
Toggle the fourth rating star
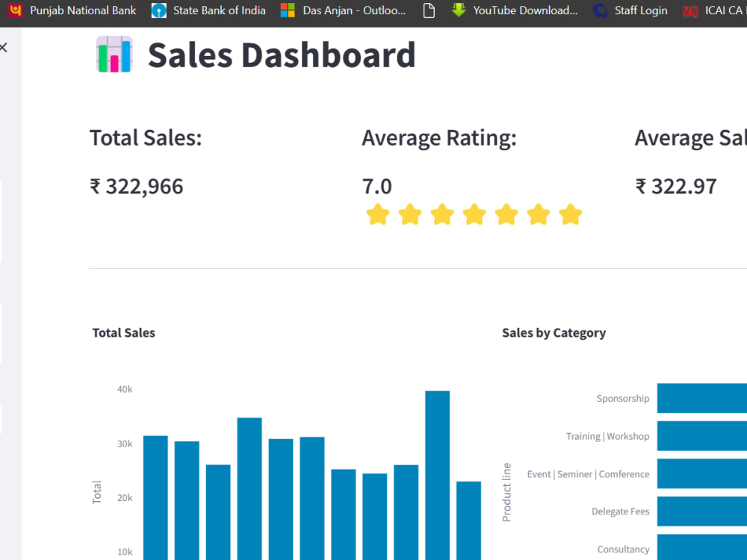coord(474,214)
